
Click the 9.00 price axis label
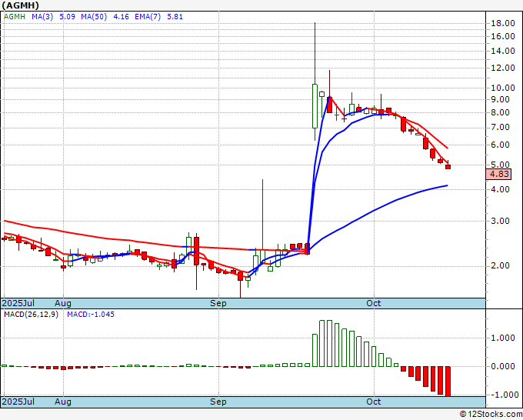(501, 100)
